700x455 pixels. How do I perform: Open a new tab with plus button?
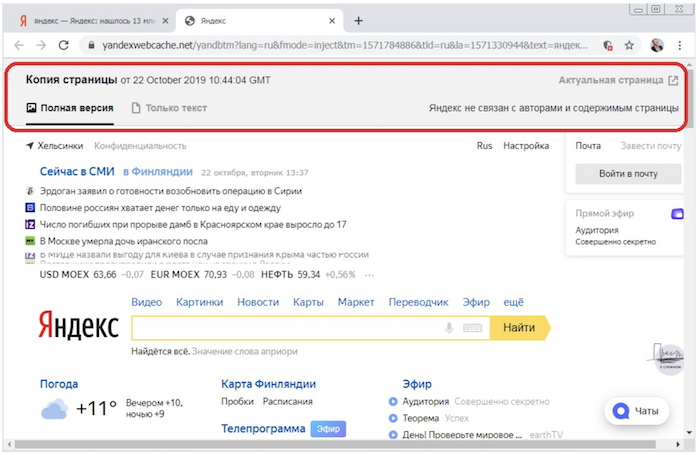[358, 21]
